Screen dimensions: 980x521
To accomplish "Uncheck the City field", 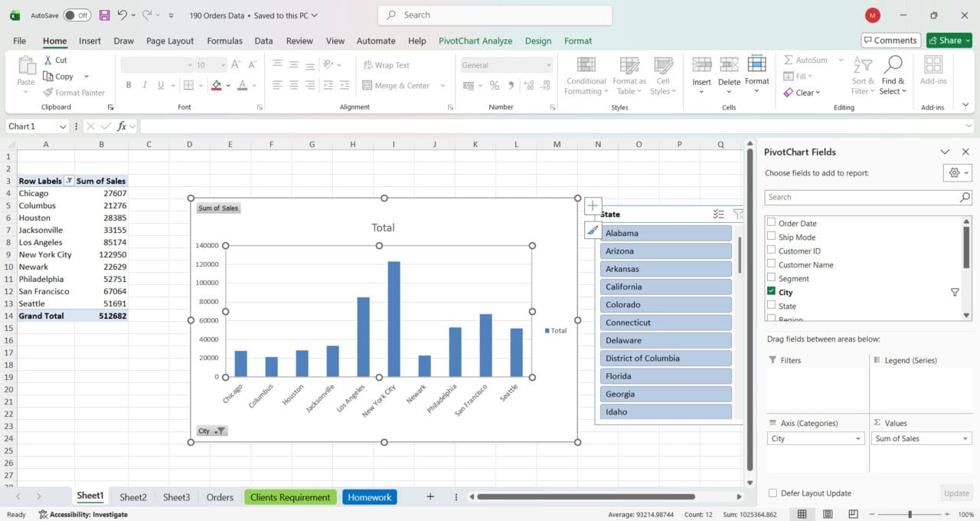I will pos(772,292).
